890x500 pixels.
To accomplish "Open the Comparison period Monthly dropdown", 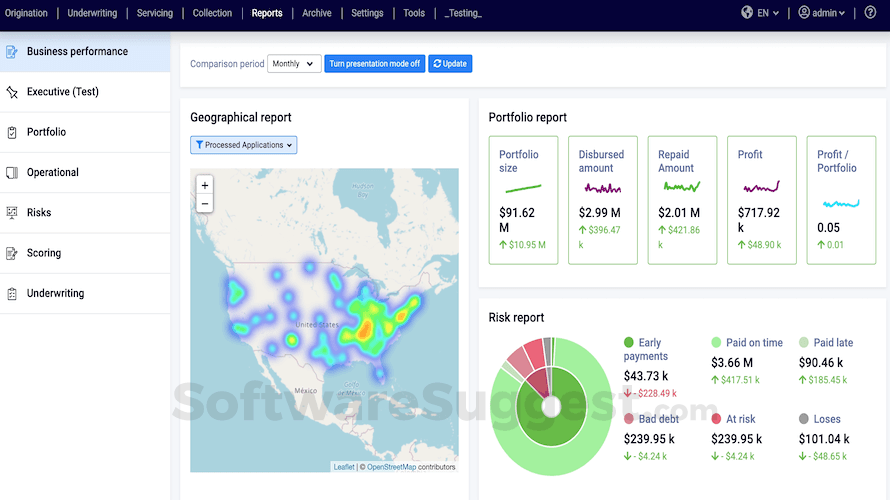I will tap(294, 64).
